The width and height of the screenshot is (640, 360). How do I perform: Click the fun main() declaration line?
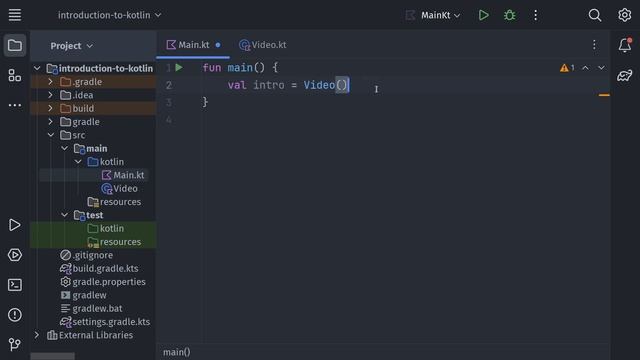pos(240,68)
